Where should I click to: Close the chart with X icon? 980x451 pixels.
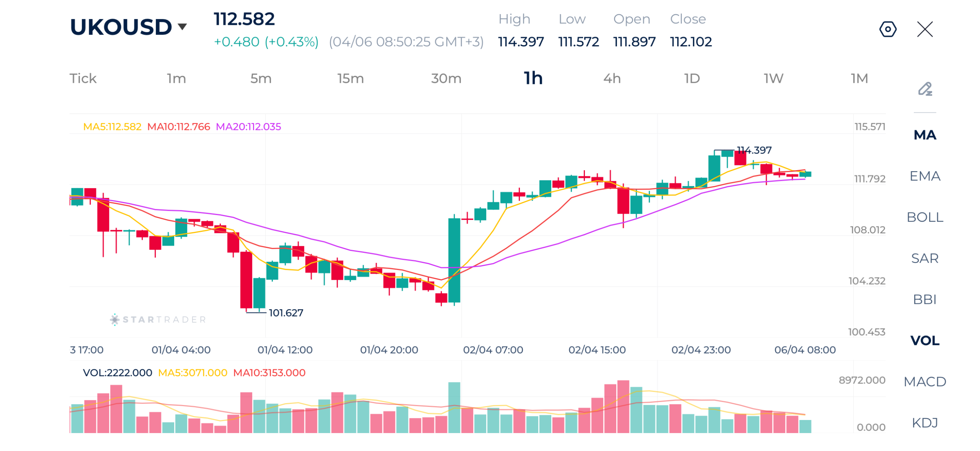(924, 29)
